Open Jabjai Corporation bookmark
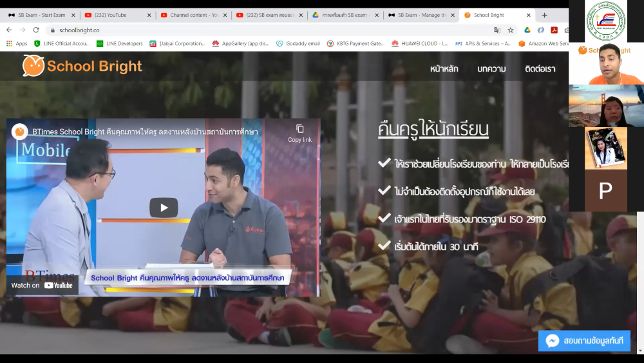This screenshot has height=363, width=644. 178,44
